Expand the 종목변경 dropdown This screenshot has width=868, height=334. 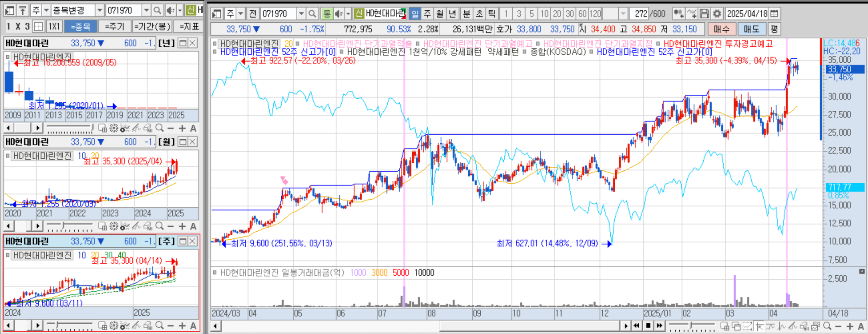(x=100, y=10)
